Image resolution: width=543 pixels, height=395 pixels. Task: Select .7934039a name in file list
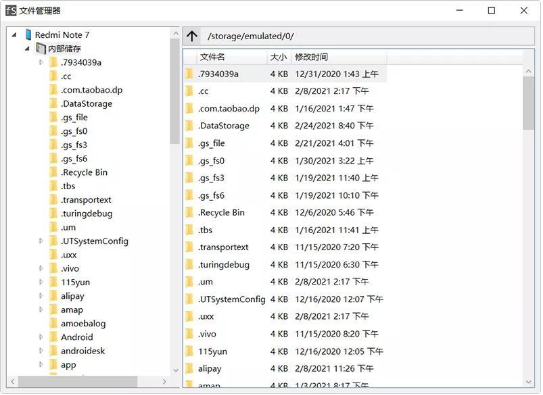218,74
